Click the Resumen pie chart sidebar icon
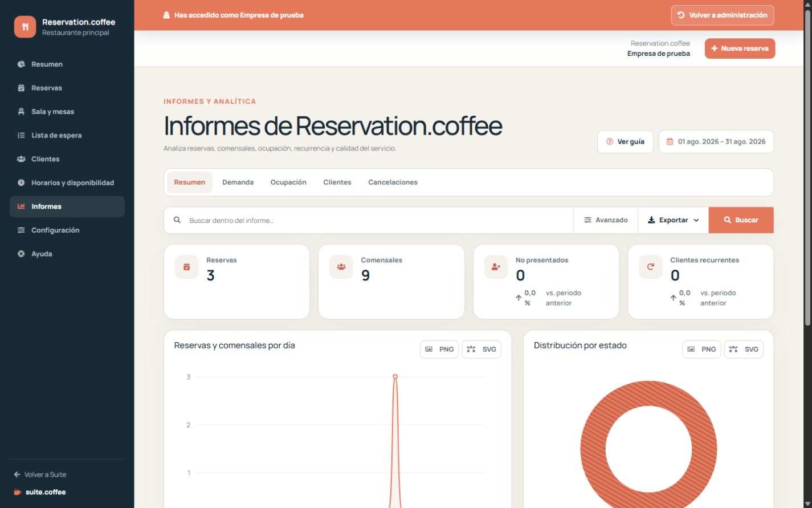The height and width of the screenshot is (508, 812). click(21, 64)
